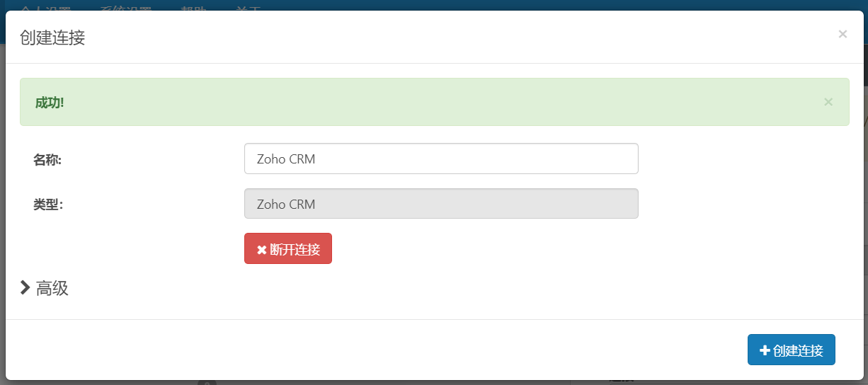Click inside the 名称 field containing Zoho CRM
Screen dimensions: 868x385
pos(441,159)
